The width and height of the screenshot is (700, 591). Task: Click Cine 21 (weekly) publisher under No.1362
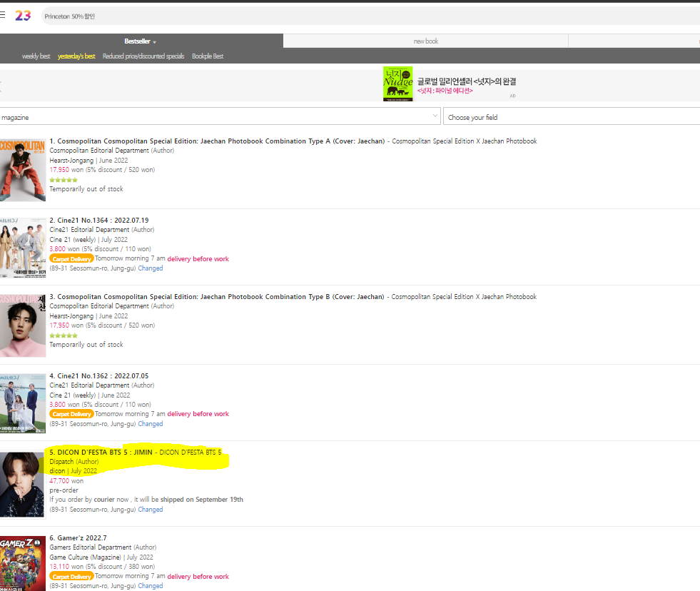coord(72,395)
